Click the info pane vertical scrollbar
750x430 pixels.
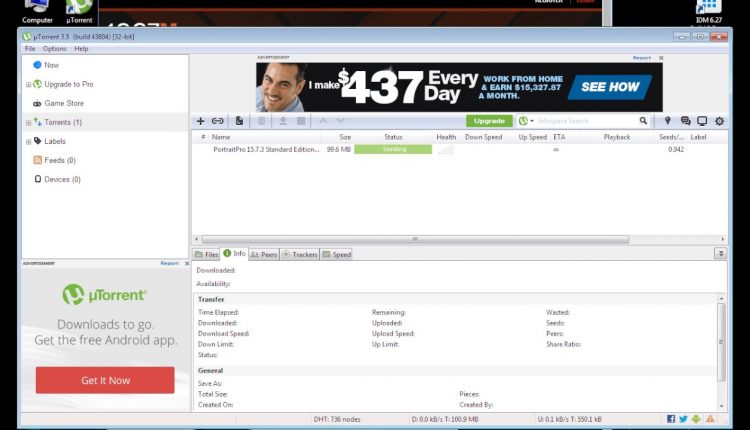click(721, 342)
